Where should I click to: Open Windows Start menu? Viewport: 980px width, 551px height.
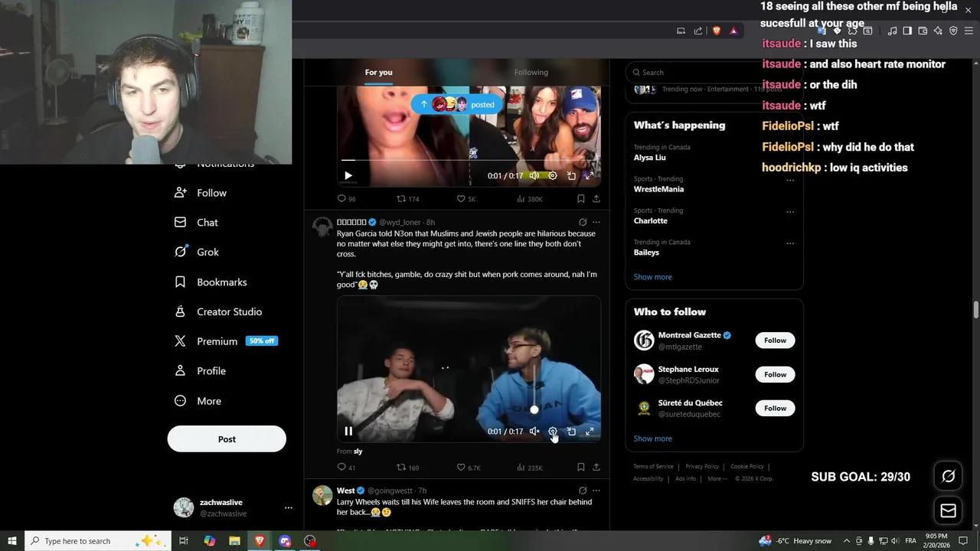click(12, 541)
